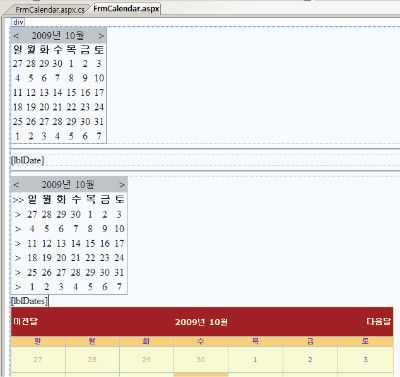400x377 pixels.
Task: Select day 3 in bottom calendar
Action: pyautogui.click(x=365, y=360)
